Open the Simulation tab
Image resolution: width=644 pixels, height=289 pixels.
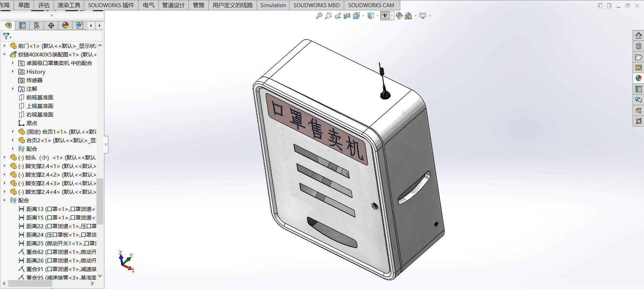click(273, 5)
